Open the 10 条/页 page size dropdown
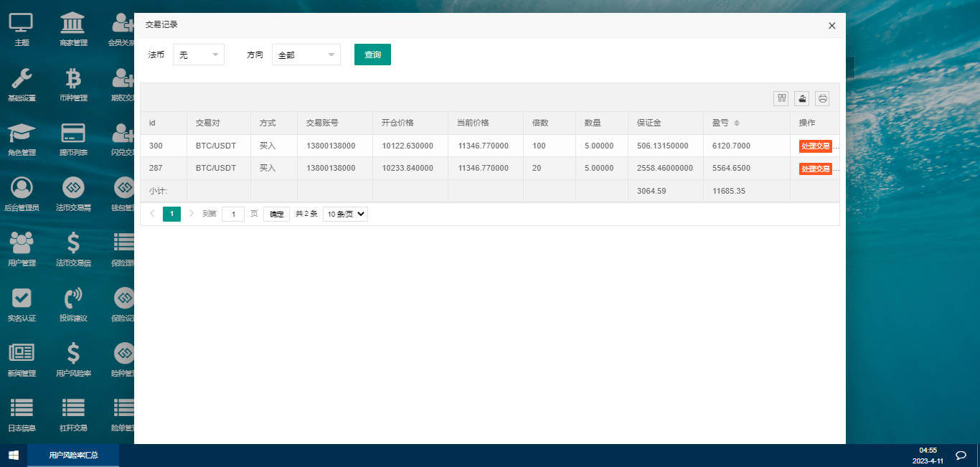980x467 pixels. pos(345,214)
